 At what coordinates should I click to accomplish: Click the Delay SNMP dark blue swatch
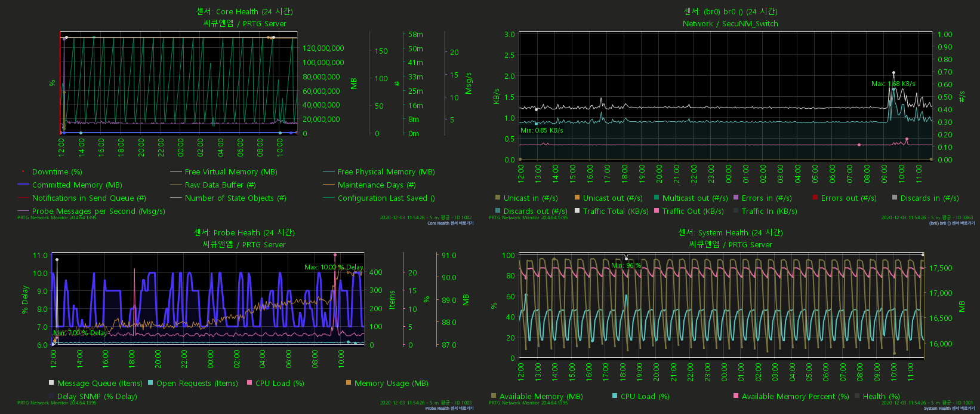coord(51,396)
